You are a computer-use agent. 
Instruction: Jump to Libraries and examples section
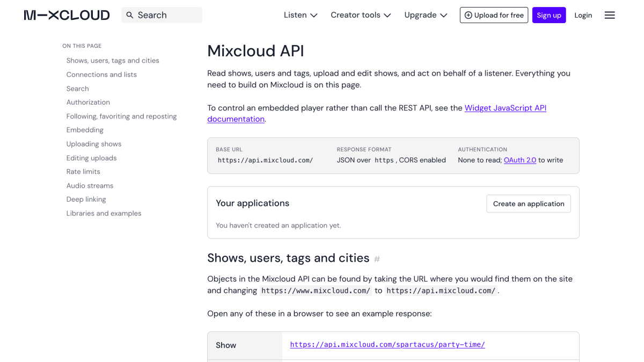pyautogui.click(x=104, y=213)
